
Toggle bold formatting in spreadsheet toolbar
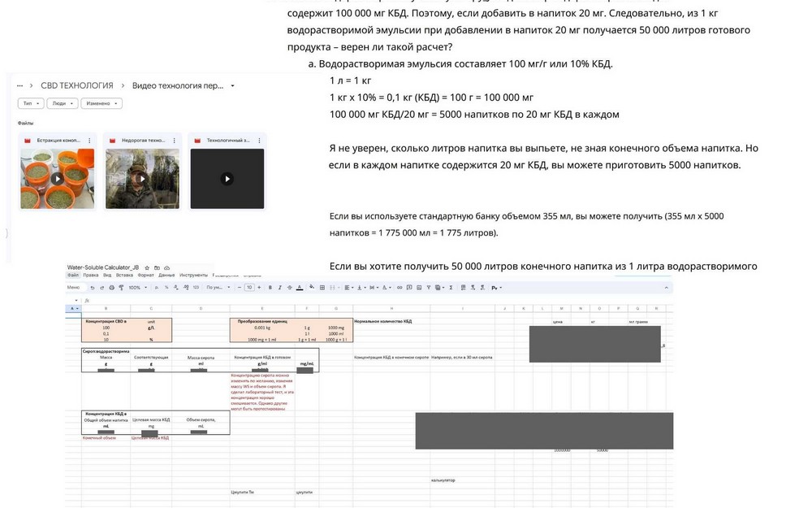coord(270,288)
